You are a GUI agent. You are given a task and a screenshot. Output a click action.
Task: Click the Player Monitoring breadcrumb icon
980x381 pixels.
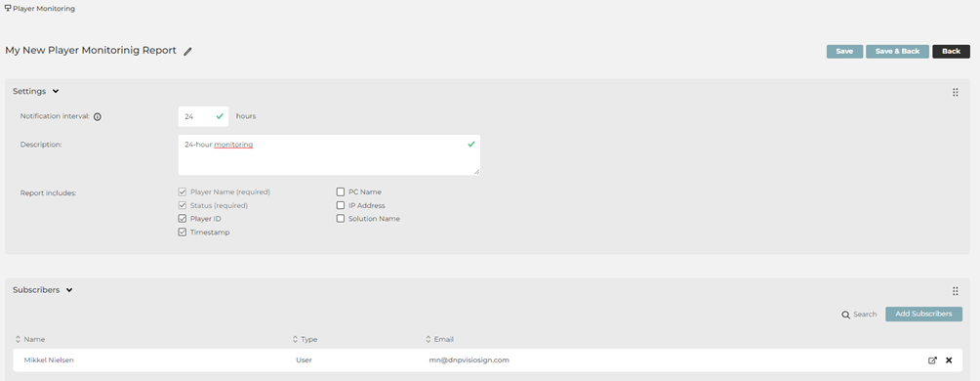point(8,9)
